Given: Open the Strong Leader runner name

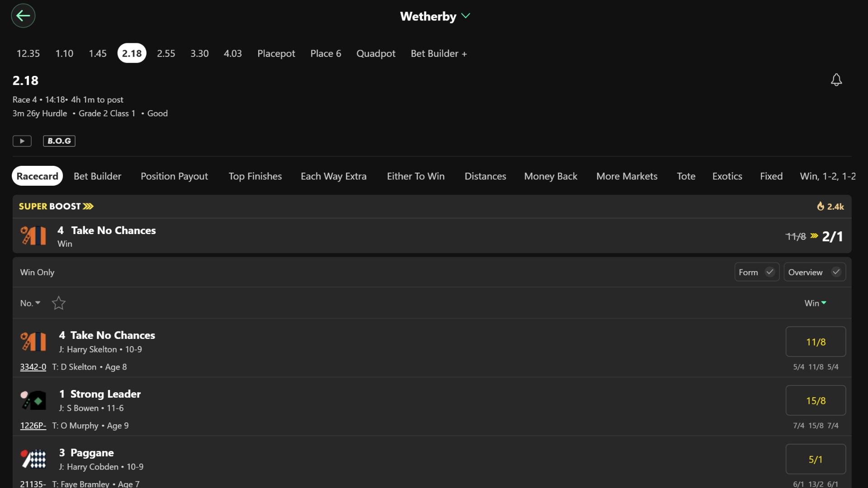Looking at the screenshot, I should point(105,394).
